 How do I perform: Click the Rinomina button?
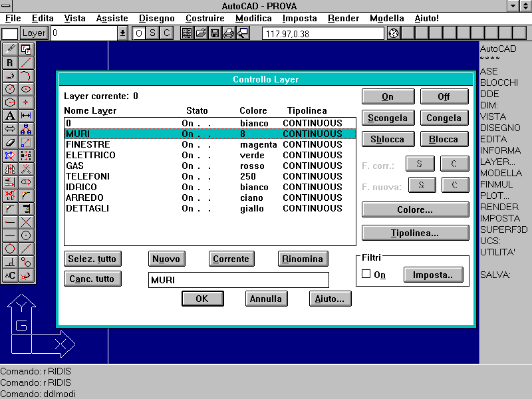tap(303, 259)
